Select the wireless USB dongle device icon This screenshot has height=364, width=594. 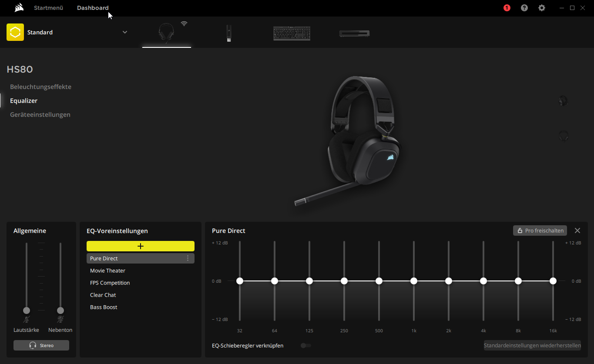pyautogui.click(x=228, y=33)
